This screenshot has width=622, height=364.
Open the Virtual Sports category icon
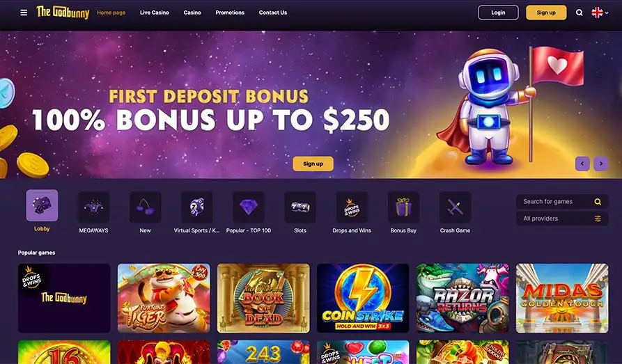pyautogui.click(x=196, y=207)
